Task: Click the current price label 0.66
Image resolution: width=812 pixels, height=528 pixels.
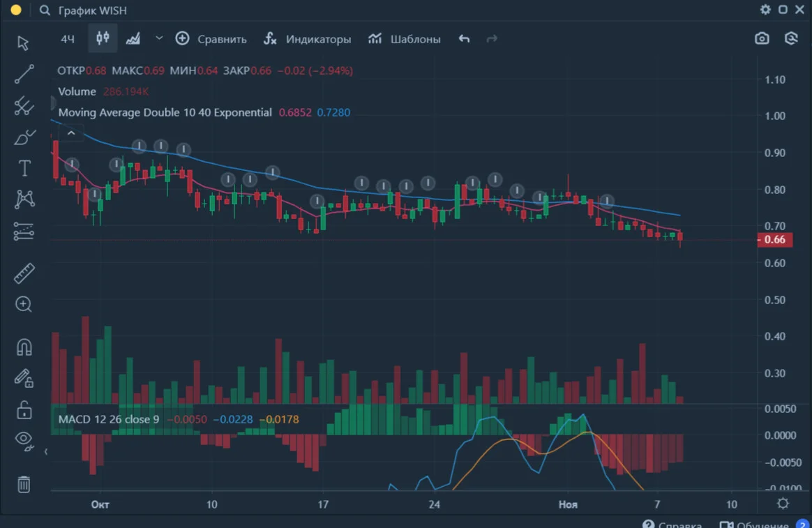Action: [x=775, y=240]
